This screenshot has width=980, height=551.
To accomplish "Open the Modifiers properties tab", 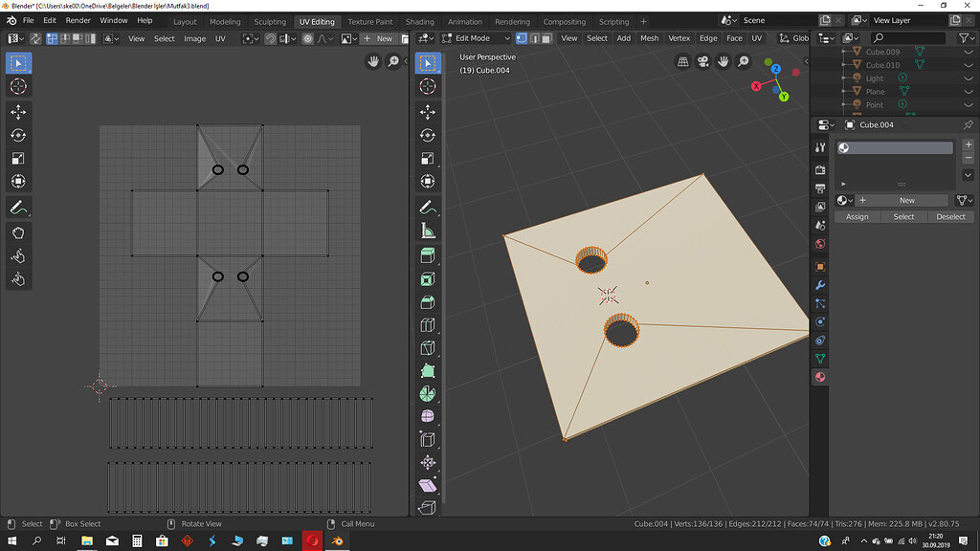I will [820, 285].
